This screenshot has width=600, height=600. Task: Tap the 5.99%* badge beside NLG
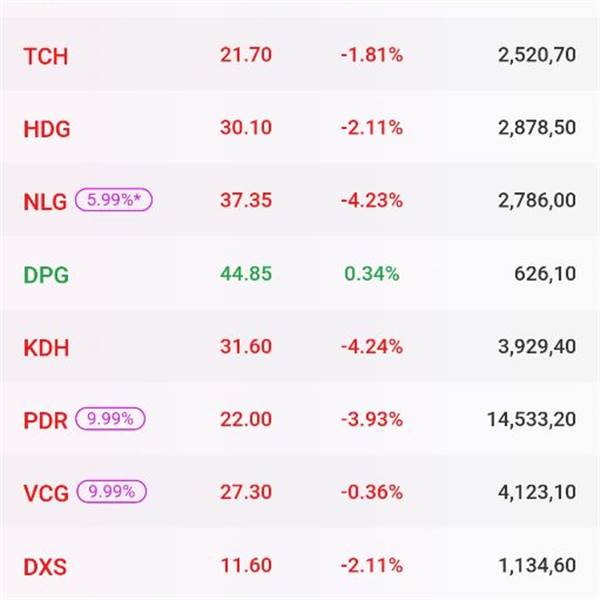[113, 200]
